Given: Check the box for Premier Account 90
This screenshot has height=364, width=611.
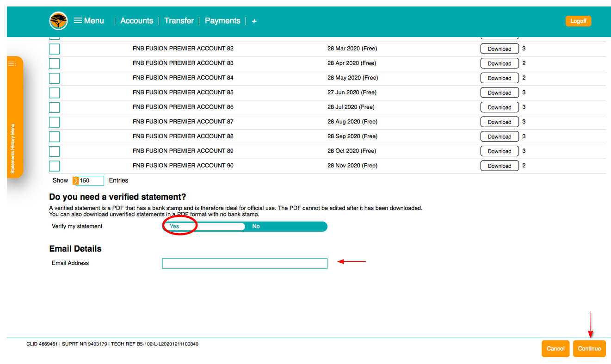Looking at the screenshot, I should tap(55, 166).
